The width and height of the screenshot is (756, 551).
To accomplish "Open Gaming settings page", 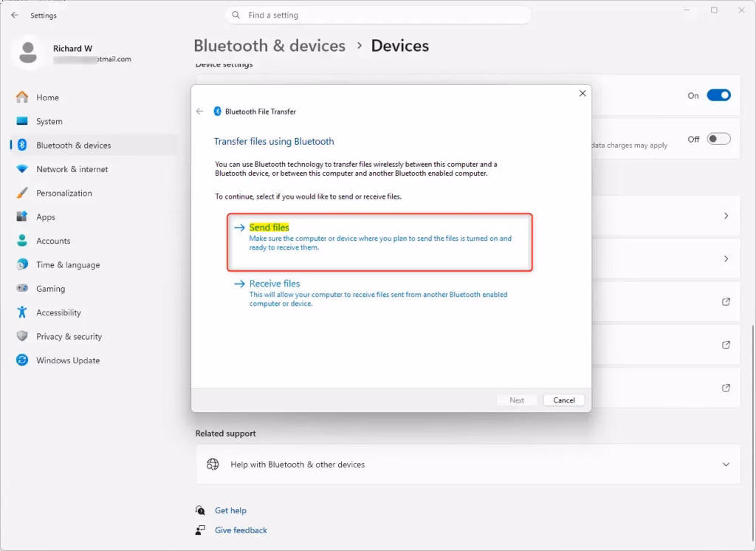I will click(94, 288).
